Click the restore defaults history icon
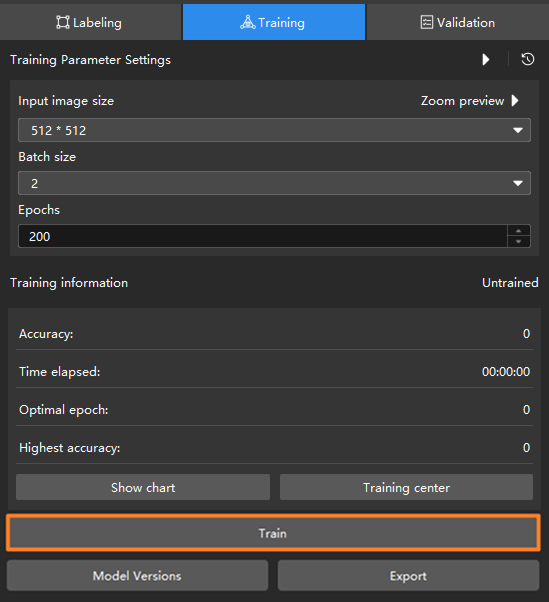Image resolution: width=549 pixels, height=602 pixels. [528, 60]
